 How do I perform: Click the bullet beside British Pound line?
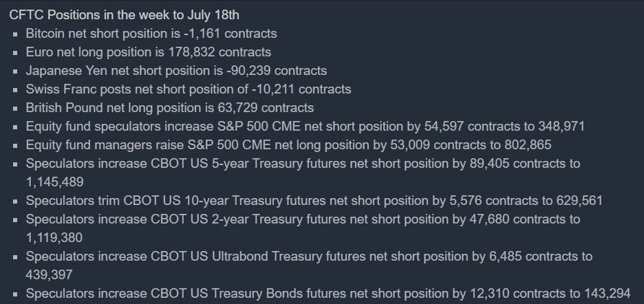click(16, 108)
